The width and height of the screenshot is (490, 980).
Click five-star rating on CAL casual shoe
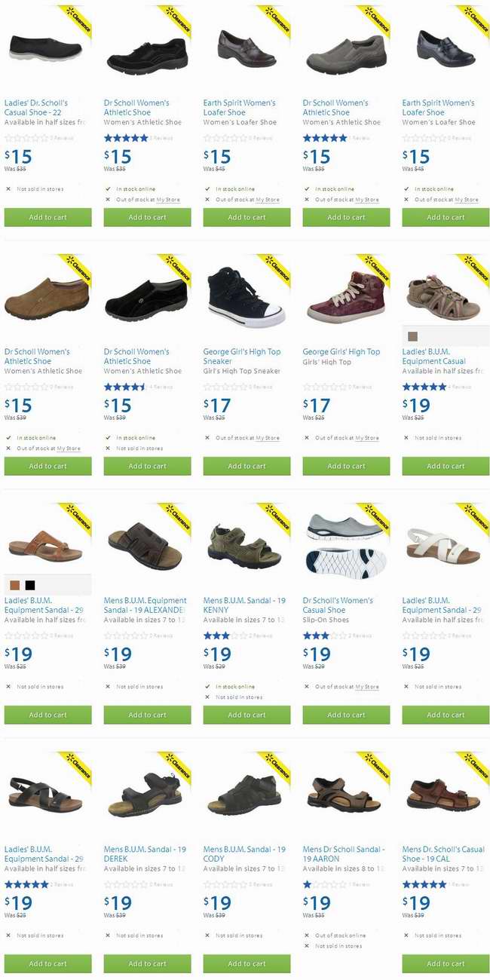pyautogui.click(x=424, y=884)
